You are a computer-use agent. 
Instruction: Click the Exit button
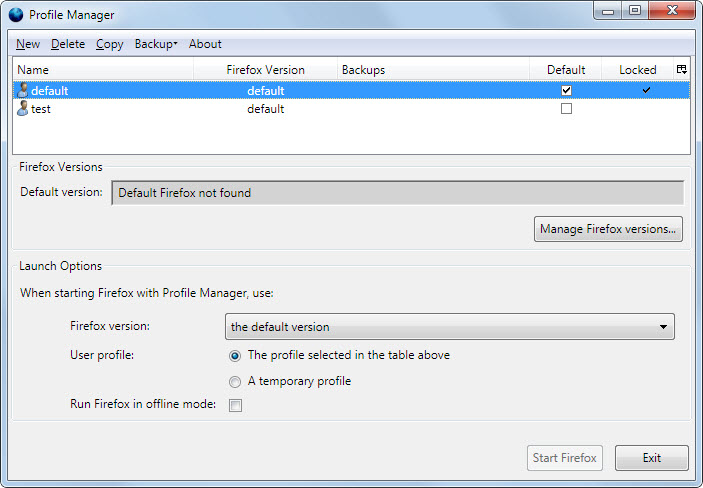coord(651,458)
